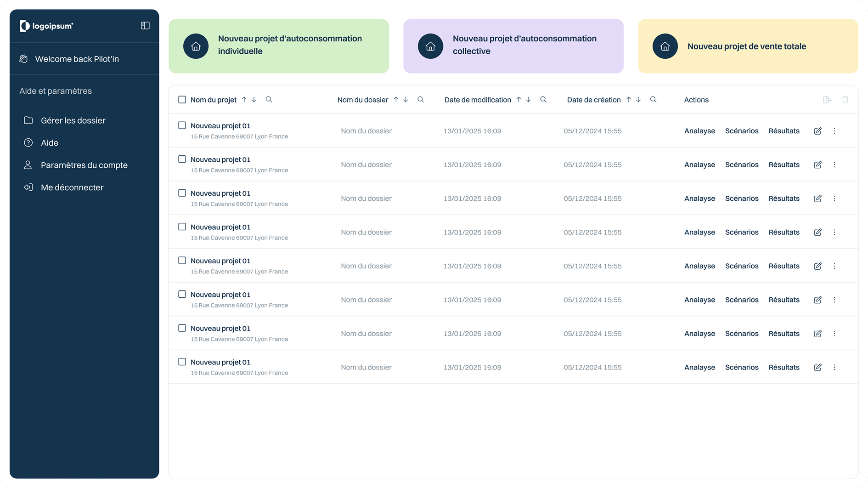The image size is (868, 488).
Task: Search within the Date de création column
Action: (x=654, y=99)
